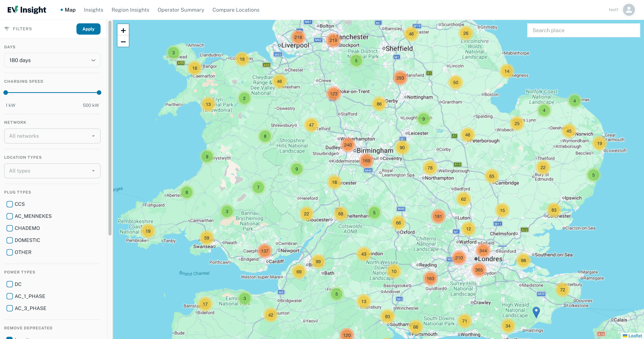Click the charging speed slider track
The width and height of the screenshot is (644, 339).
(52, 92)
